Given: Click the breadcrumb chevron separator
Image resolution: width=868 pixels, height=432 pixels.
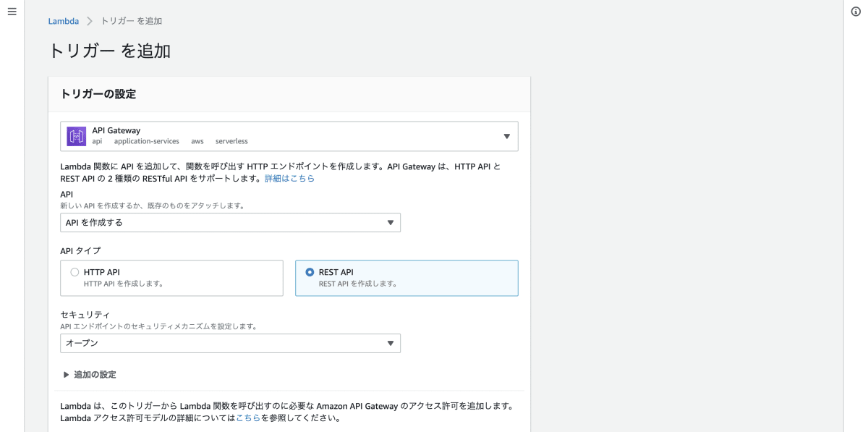Looking at the screenshot, I should pyautogui.click(x=90, y=21).
